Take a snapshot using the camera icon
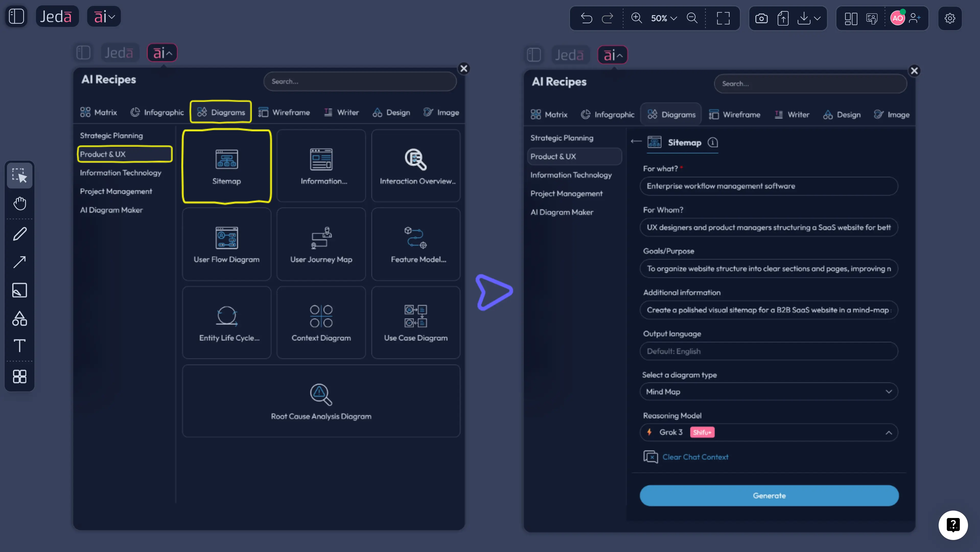This screenshot has height=552, width=980. coord(761,18)
